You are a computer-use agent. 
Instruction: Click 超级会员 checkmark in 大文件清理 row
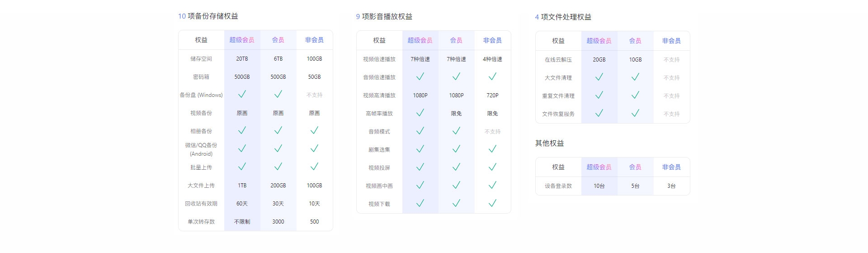599,77
